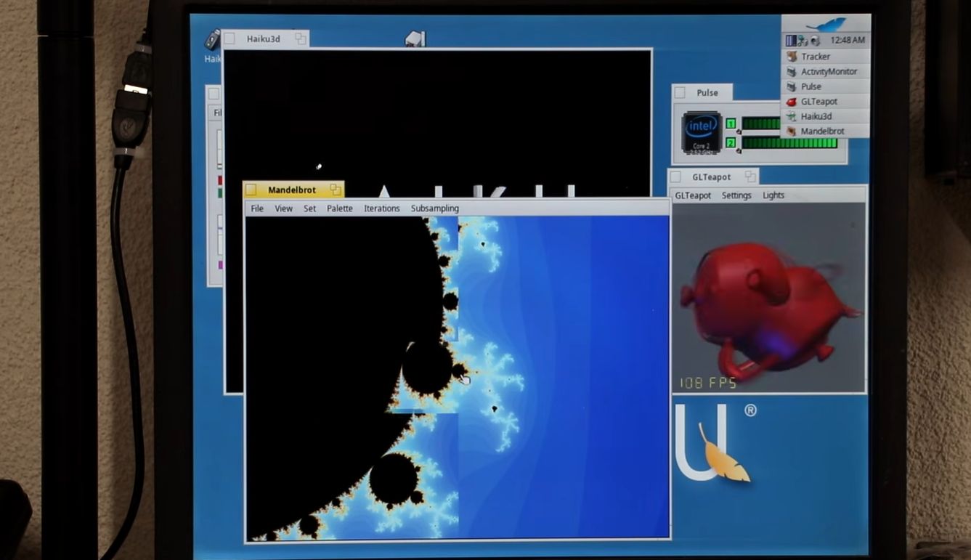The width and height of the screenshot is (971, 560).
Task: Click the Mandelbrot window zoom button
Action: [335, 190]
